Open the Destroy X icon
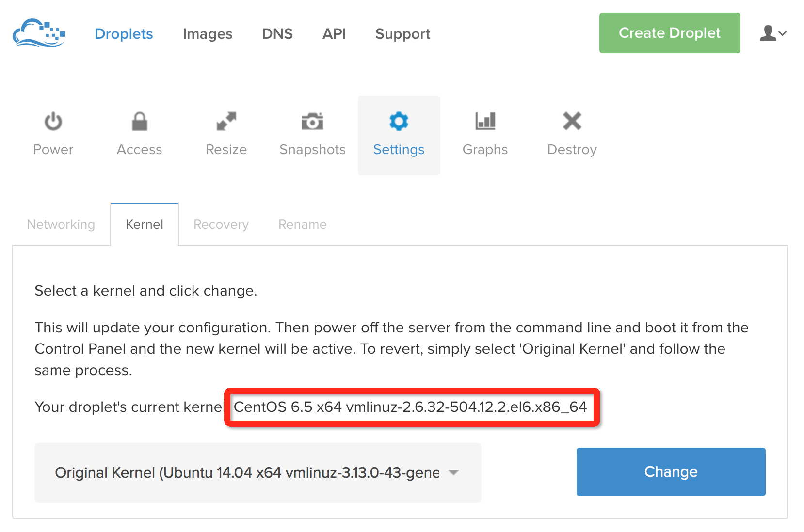Screen dimensions: 804x532 point(572,121)
